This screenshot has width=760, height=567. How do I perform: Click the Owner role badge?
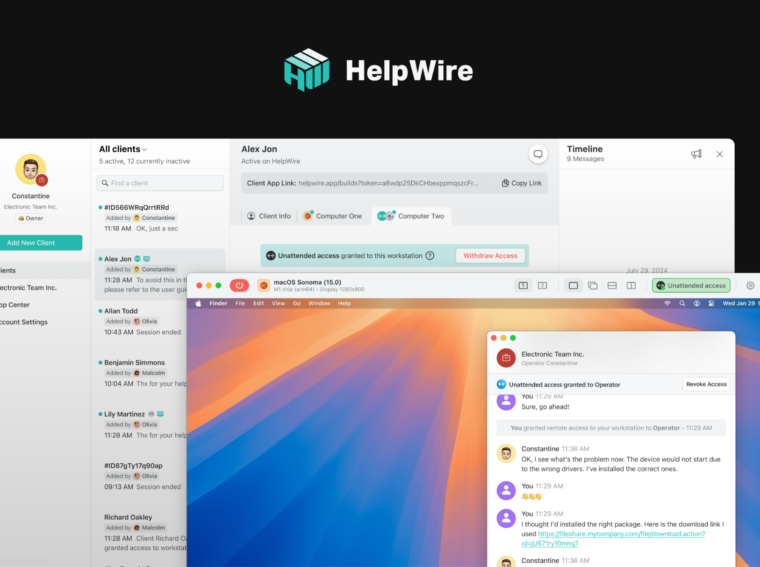[31, 219]
